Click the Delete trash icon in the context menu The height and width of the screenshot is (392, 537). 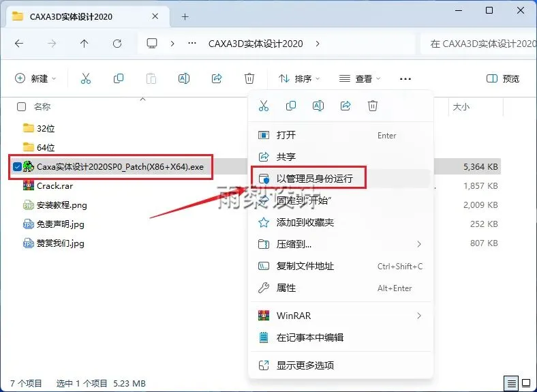point(373,106)
